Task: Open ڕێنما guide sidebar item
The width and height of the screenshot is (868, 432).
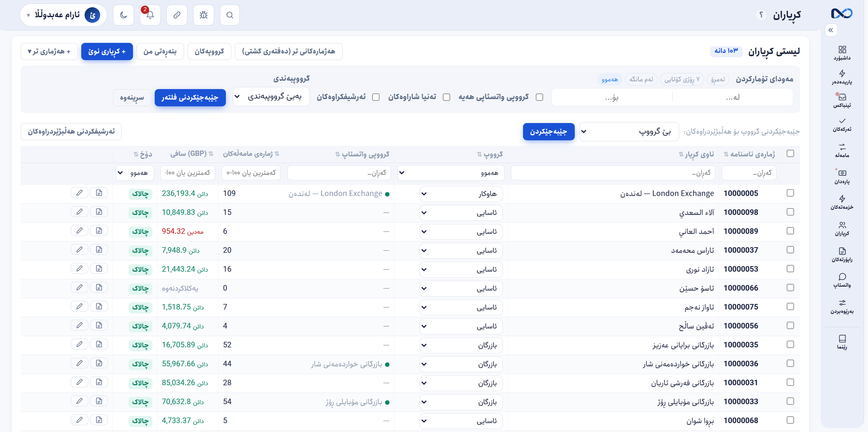Action: 842,342
